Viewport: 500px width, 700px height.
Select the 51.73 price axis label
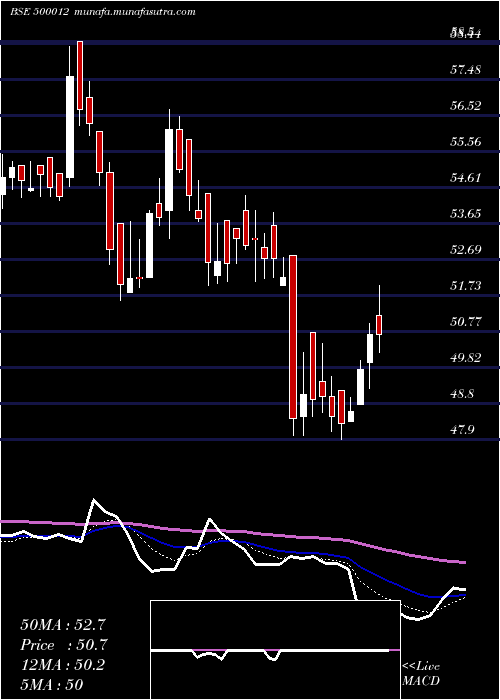pyautogui.click(x=466, y=285)
